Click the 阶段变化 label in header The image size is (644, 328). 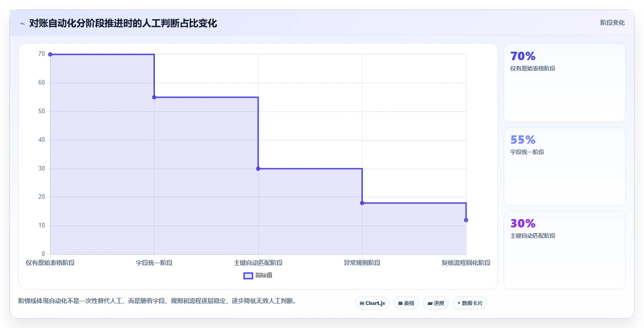612,23
